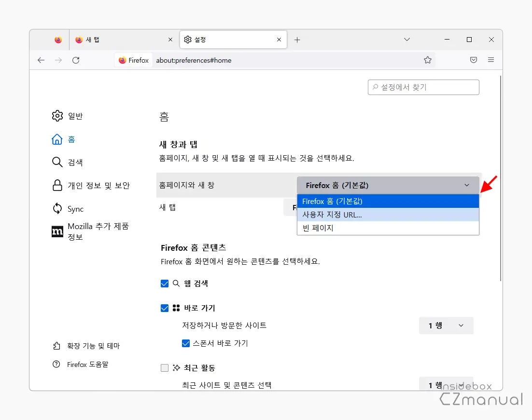The image size is (532, 420).
Task: Open the 새 탭 dropdown partially hidden
Action: click(291, 207)
